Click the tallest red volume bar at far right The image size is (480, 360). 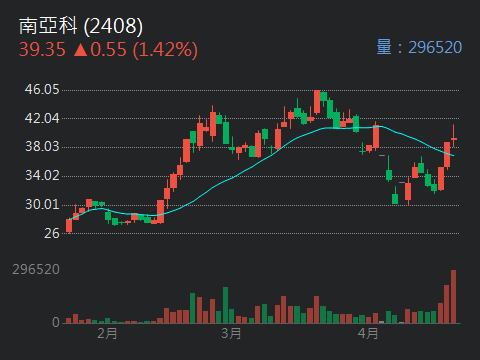coord(453,297)
